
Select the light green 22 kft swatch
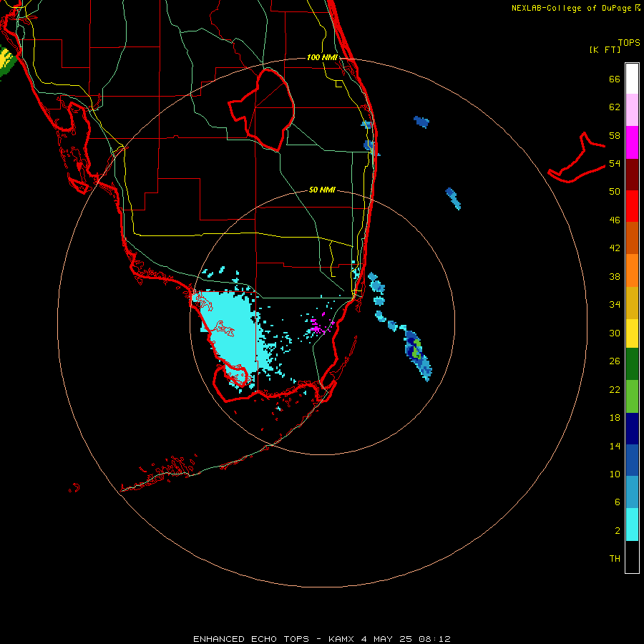(x=632, y=396)
